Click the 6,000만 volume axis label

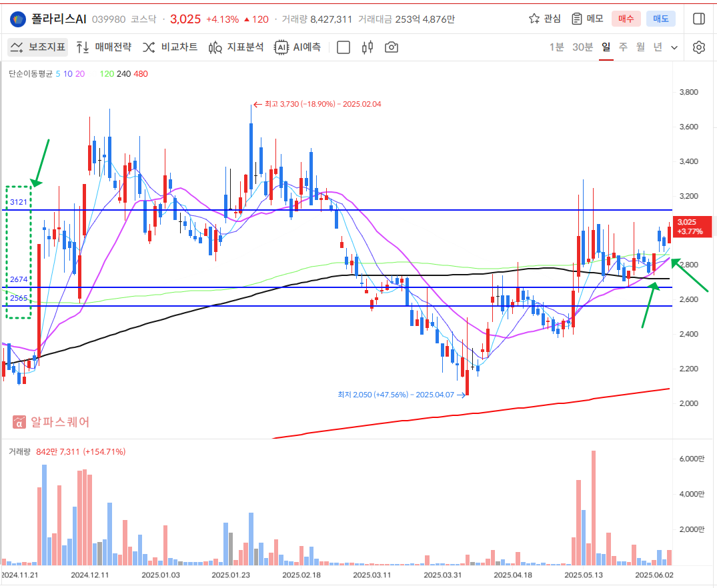click(692, 459)
